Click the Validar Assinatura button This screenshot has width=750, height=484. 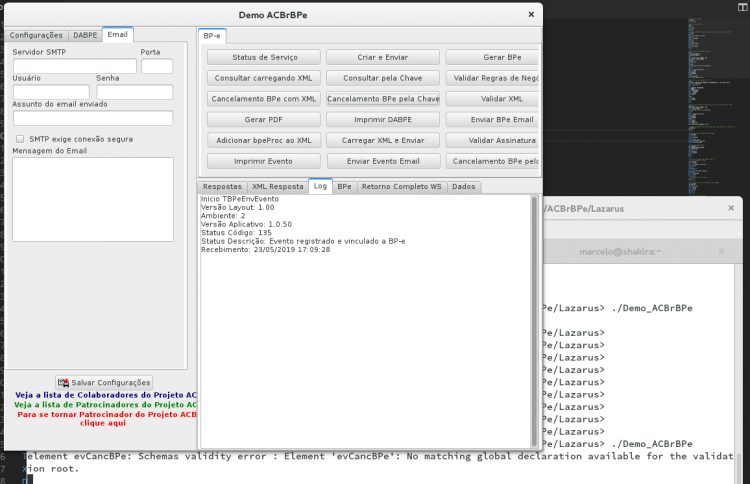492,140
